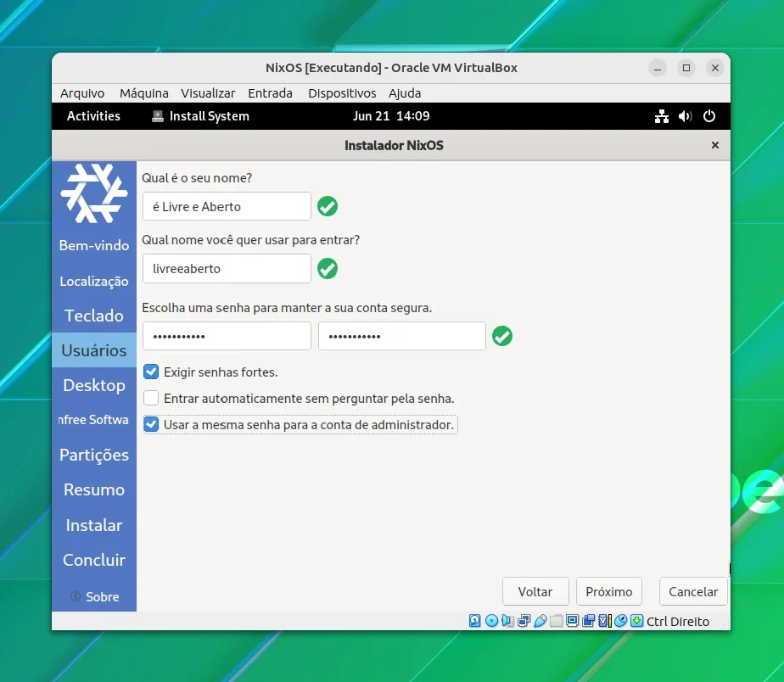Open the Visualizar menu

coord(208,93)
